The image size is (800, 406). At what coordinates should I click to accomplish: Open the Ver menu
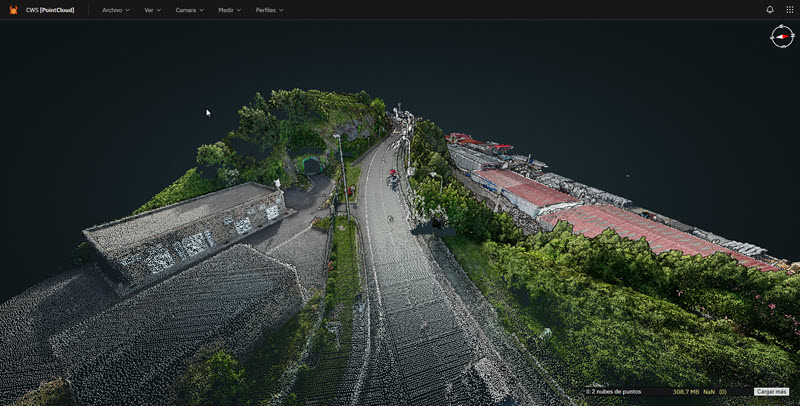[152, 9]
